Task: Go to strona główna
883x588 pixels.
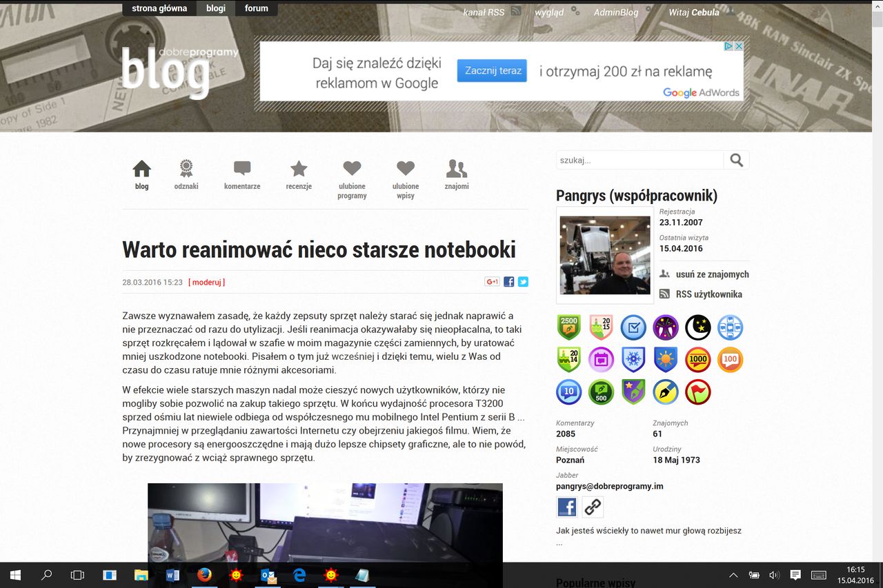Action: [x=159, y=9]
